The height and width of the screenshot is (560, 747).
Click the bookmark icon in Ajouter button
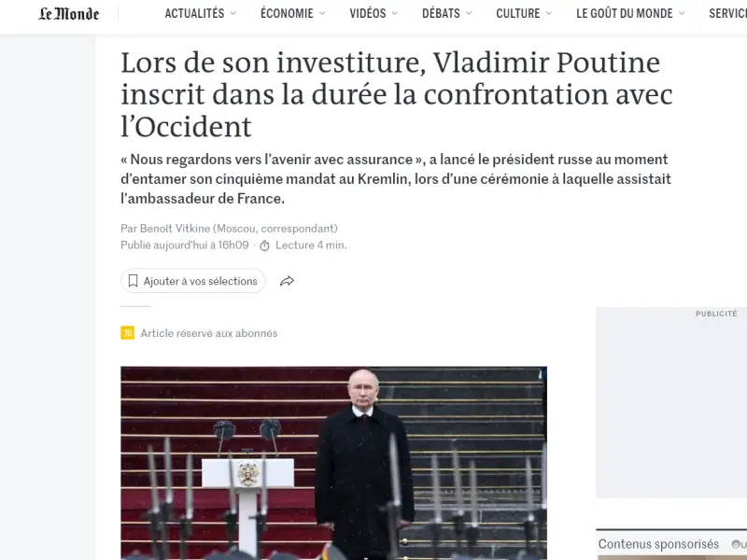(133, 281)
